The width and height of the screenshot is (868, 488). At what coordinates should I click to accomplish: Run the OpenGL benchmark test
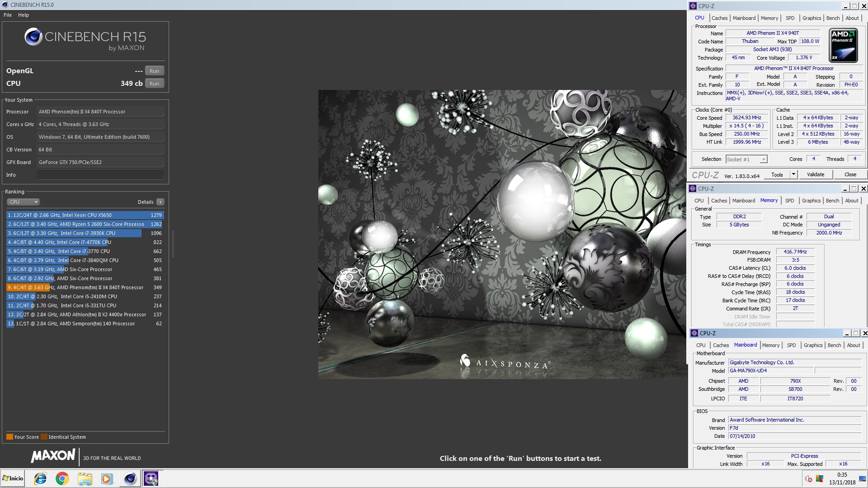tap(154, 71)
